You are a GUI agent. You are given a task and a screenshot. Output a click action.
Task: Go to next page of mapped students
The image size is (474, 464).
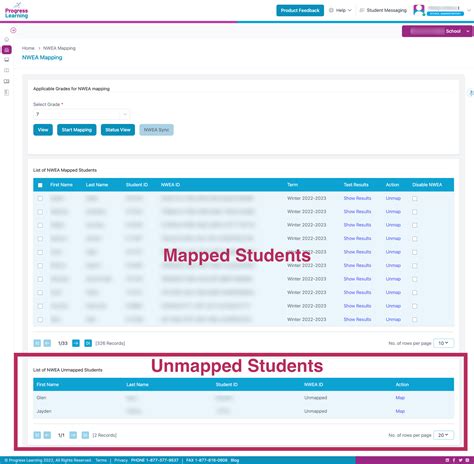click(x=76, y=343)
